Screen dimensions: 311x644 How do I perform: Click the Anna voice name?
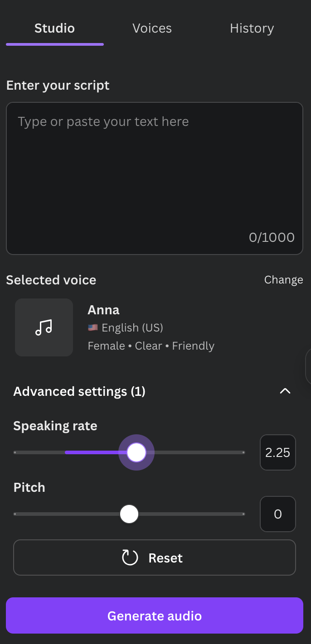(x=103, y=310)
